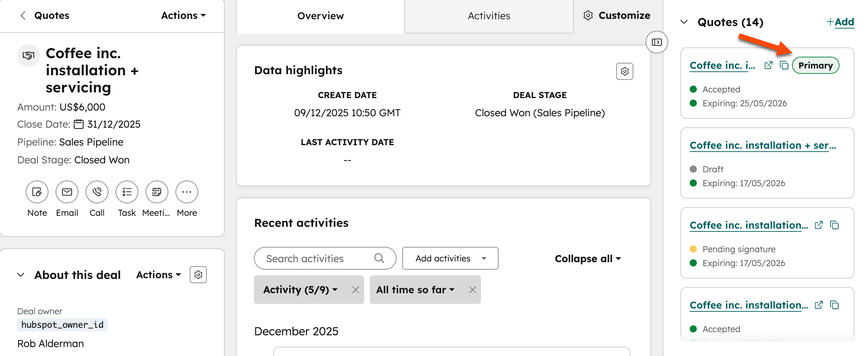The width and height of the screenshot is (868, 356).
Task: Click into the Search activities field
Action: pos(317,258)
